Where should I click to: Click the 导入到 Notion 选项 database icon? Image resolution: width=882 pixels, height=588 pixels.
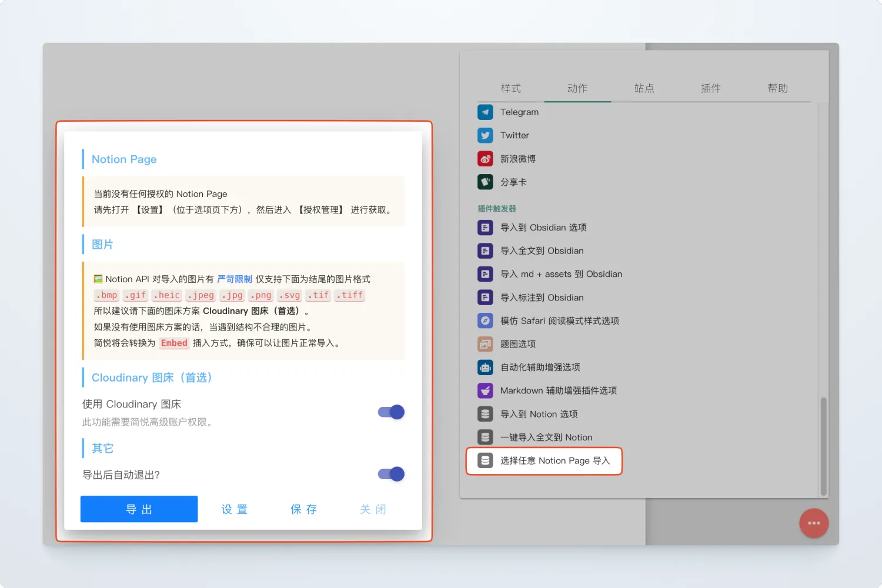point(485,414)
